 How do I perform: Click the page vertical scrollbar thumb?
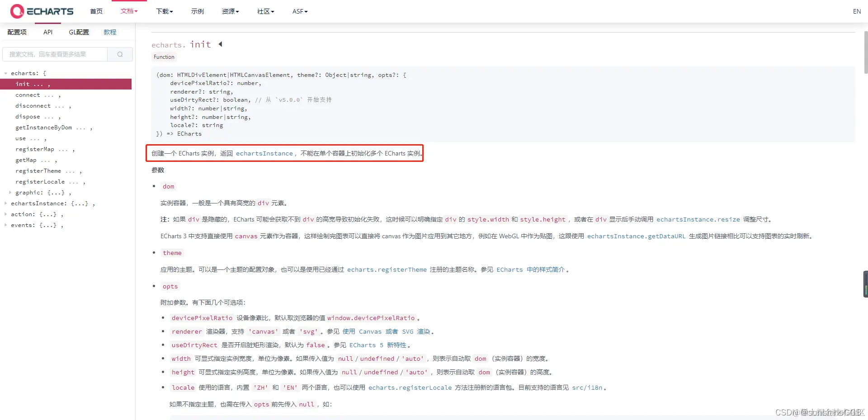[x=865, y=52]
